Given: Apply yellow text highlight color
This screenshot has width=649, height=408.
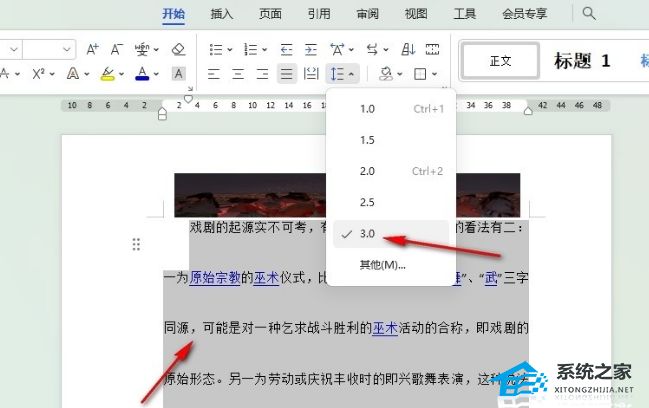Looking at the screenshot, I should point(108,74).
